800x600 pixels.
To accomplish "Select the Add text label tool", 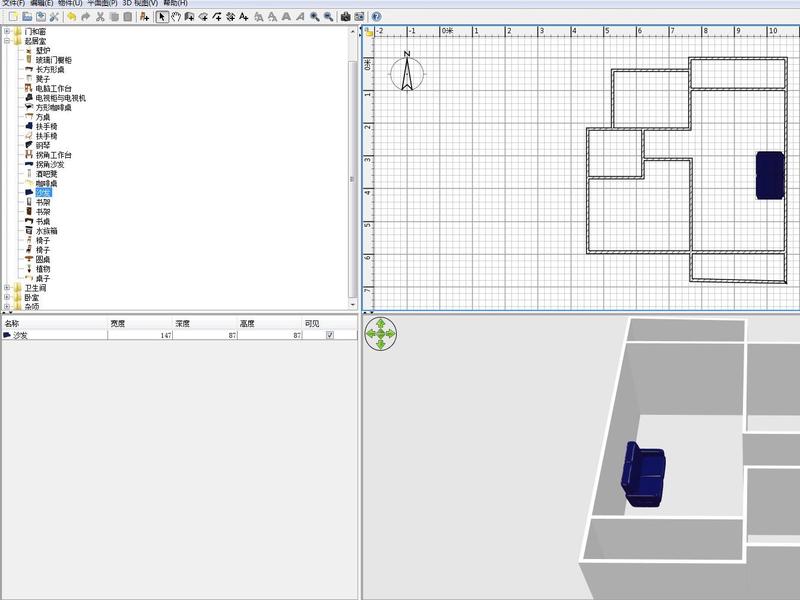I will (x=244, y=17).
